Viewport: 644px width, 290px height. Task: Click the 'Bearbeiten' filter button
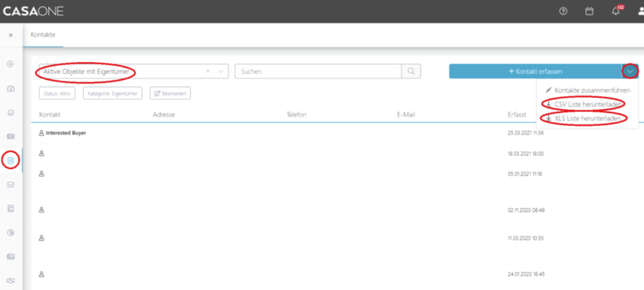click(169, 93)
